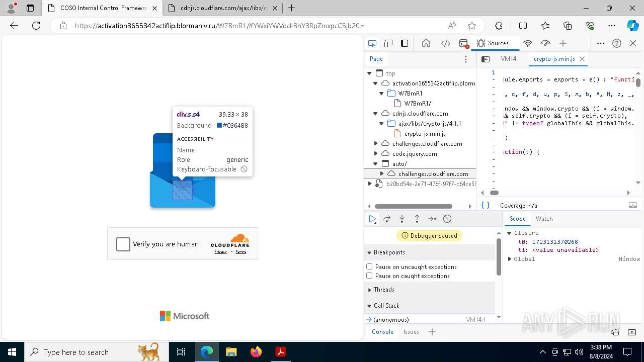This screenshot has height=362, width=644.
Task: Pretty print the source with braces icon
Action: click(486, 205)
